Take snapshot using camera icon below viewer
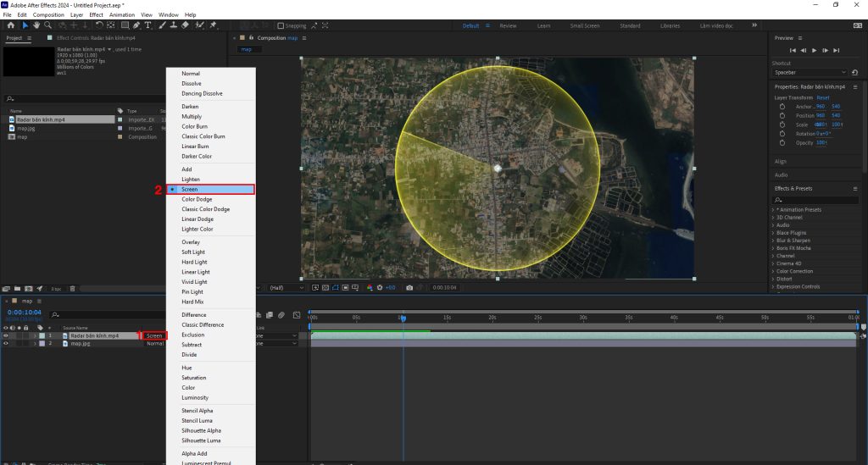Image resolution: width=868 pixels, height=465 pixels. 409,288
